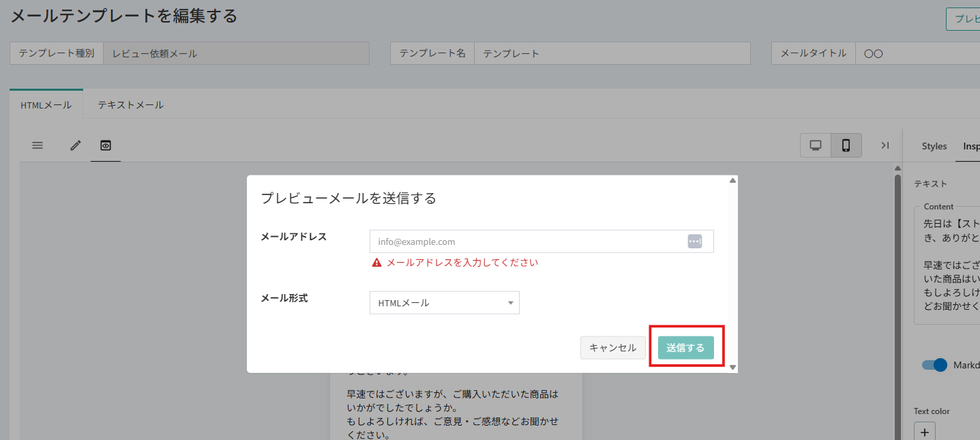
Task: Click the plus icon under Text color
Action: 925,432
